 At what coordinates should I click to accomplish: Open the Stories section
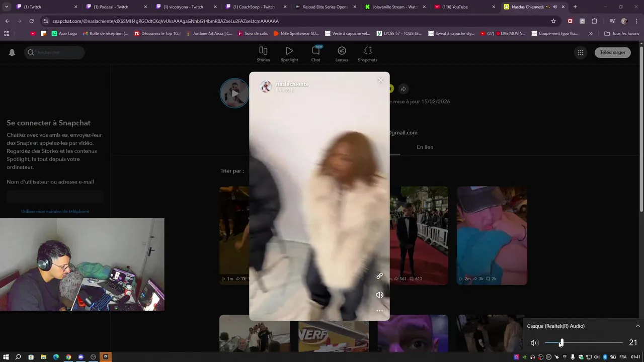click(x=263, y=54)
